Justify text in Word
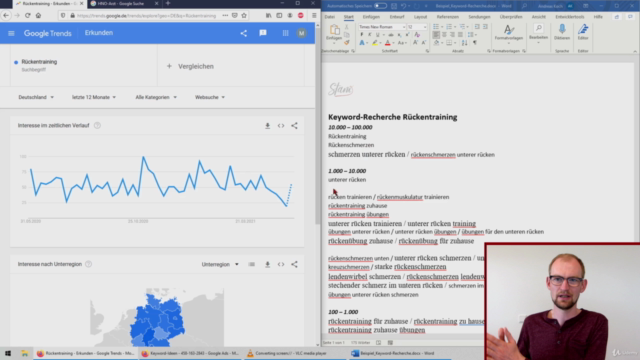 coord(460,35)
